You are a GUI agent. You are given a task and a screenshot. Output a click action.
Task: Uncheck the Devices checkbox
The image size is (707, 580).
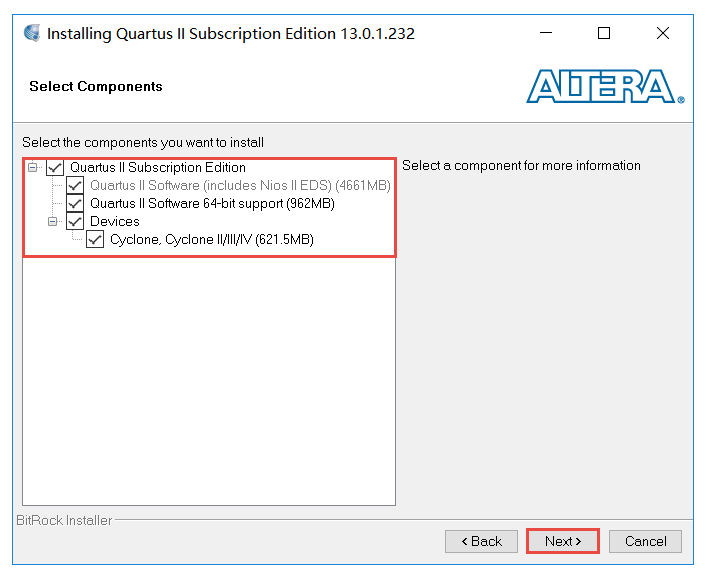[75, 221]
